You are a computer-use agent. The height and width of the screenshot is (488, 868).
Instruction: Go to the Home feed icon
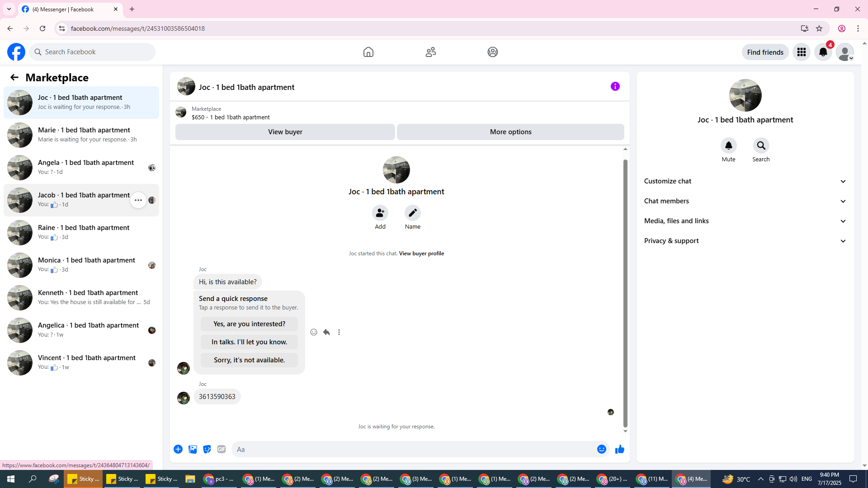[368, 52]
